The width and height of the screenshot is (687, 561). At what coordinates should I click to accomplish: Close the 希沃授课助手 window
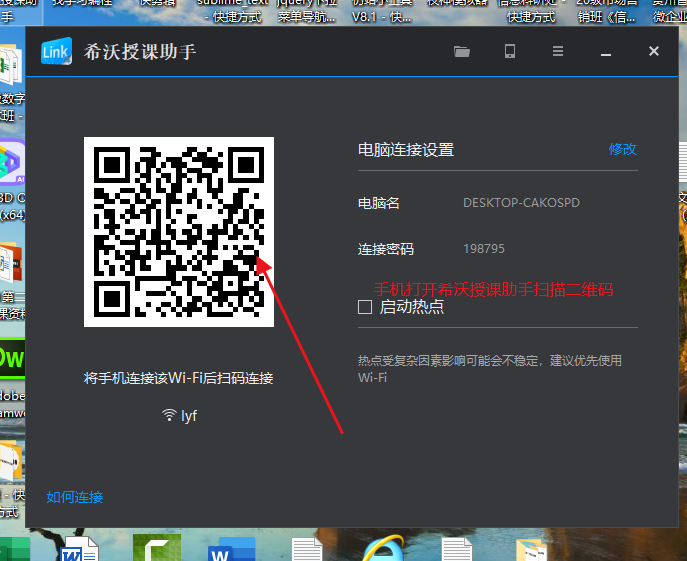click(654, 51)
